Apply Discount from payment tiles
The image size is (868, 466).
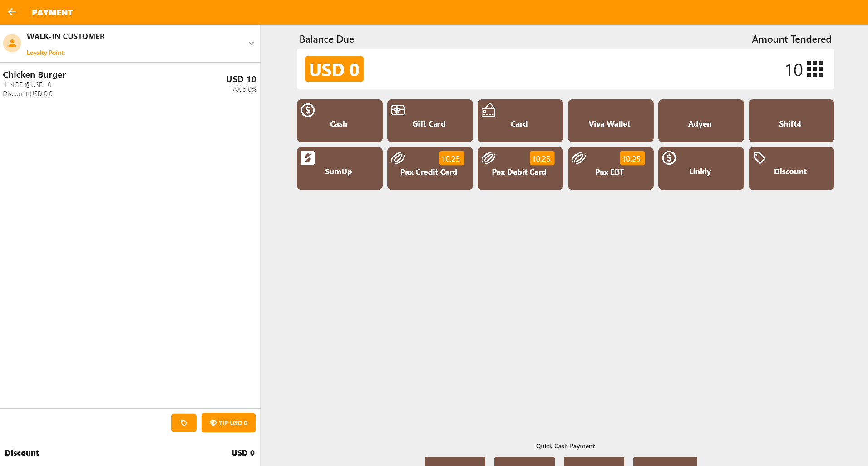coord(791,168)
